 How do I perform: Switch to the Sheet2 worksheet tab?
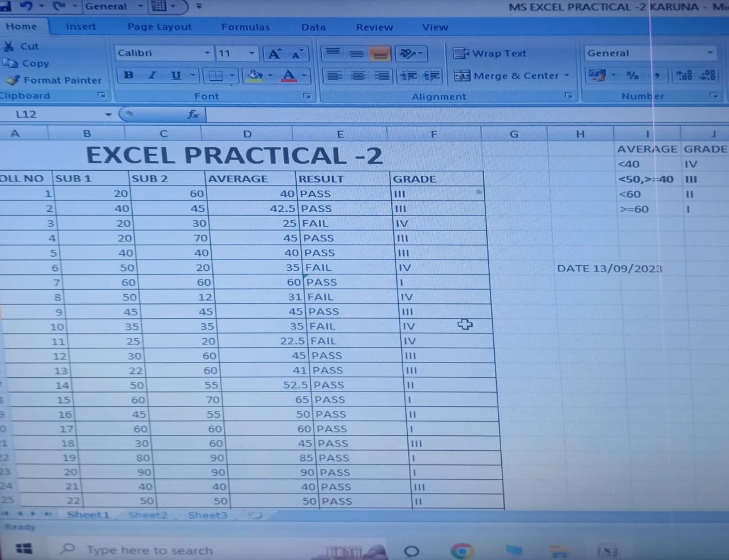click(148, 515)
